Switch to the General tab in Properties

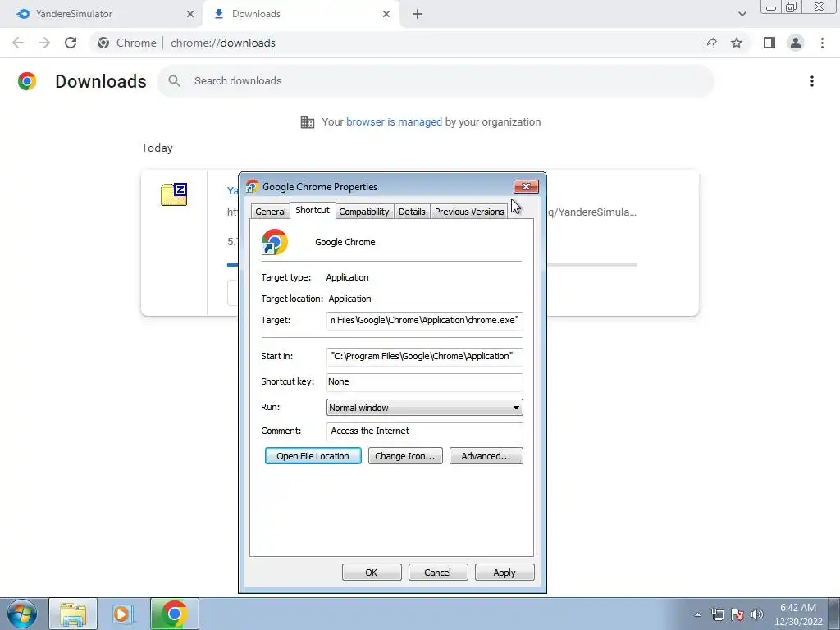coord(271,212)
